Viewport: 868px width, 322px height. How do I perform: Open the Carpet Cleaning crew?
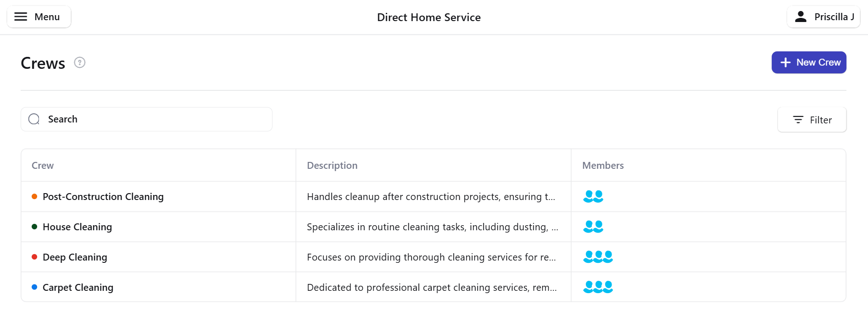point(78,288)
